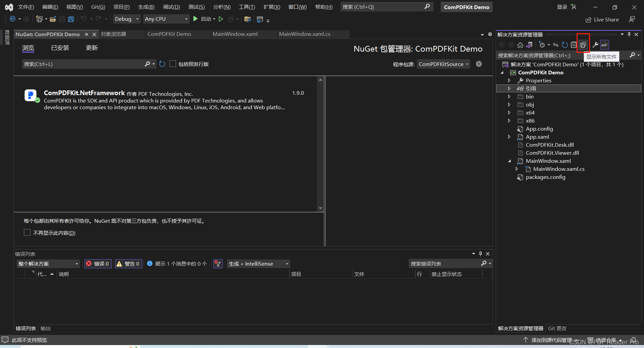Viewport: 644px width, 348px height.
Task: Click the Open File folder icon
Action: pyautogui.click(x=53, y=19)
